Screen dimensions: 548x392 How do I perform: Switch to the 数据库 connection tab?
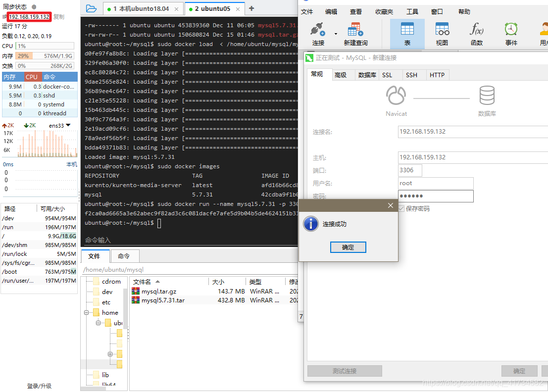click(x=367, y=75)
